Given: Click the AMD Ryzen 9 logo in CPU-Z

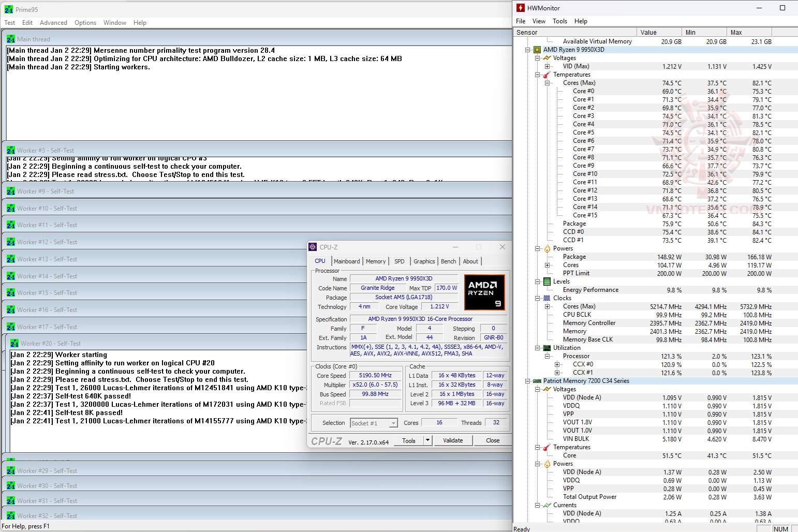Looking at the screenshot, I should [x=484, y=292].
